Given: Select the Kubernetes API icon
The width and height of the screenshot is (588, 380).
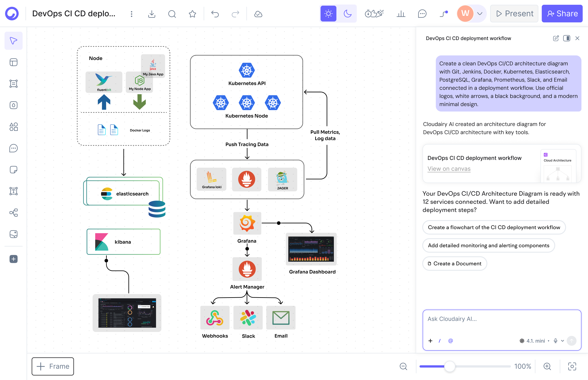Looking at the screenshot, I should tap(247, 70).
